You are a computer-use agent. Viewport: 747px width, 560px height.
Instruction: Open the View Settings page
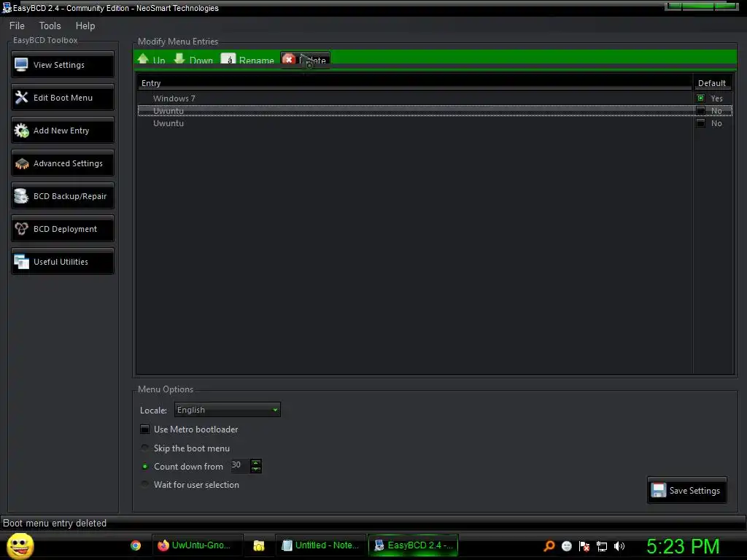point(63,65)
